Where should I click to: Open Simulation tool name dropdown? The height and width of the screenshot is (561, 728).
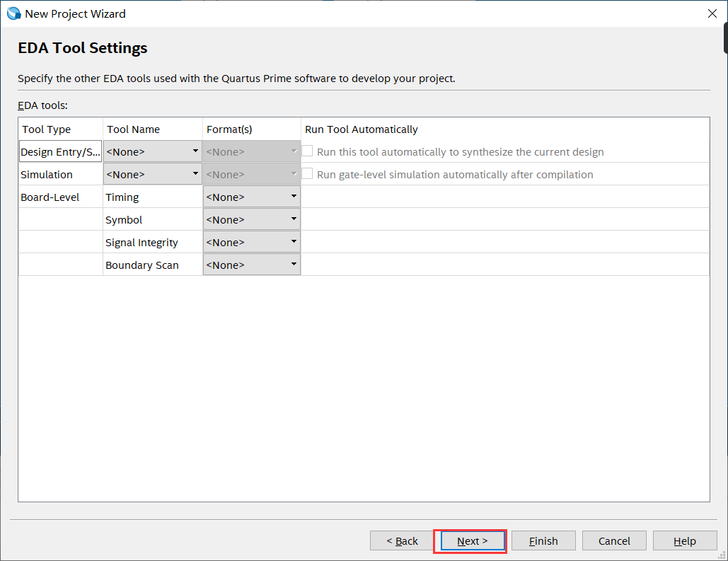(152, 174)
